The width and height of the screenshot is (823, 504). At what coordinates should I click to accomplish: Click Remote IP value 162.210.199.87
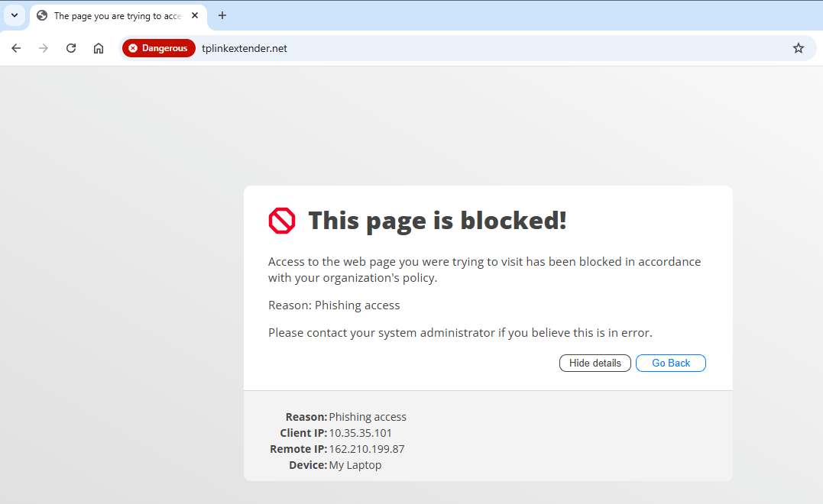(366, 450)
